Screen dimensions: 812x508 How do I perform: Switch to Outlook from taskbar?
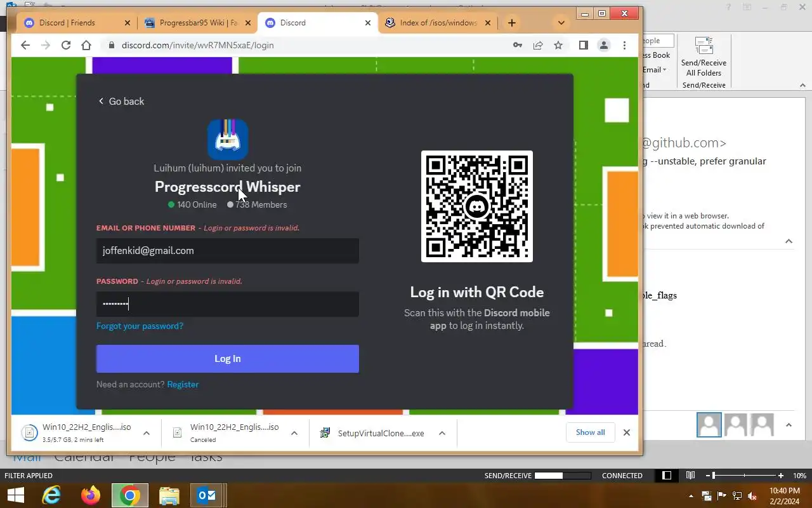pos(206,495)
